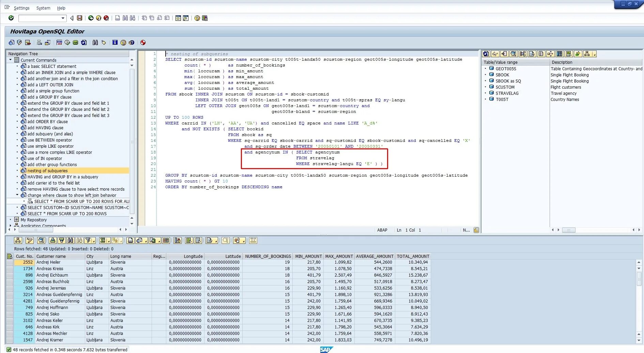
Task: Click the Print icon in standard toolbar
Action: pos(118,18)
